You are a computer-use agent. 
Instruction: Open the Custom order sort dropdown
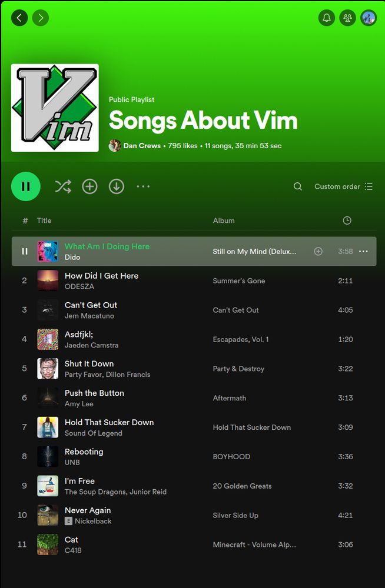point(343,186)
